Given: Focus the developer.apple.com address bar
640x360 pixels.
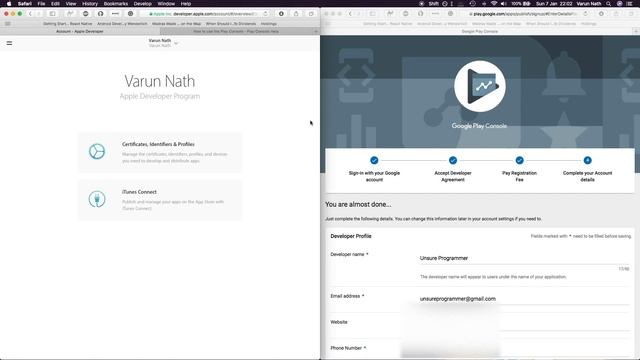Looking at the screenshot, I should click(204, 13).
